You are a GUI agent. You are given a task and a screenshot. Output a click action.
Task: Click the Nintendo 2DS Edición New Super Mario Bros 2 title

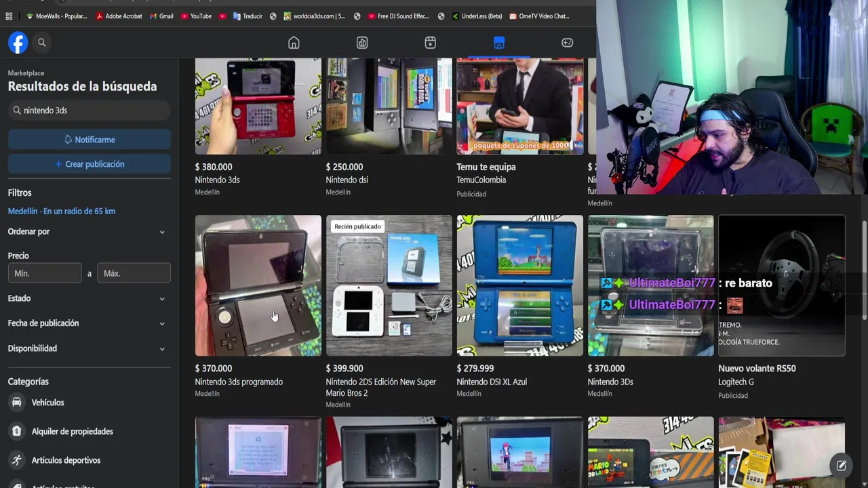coord(381,387)
